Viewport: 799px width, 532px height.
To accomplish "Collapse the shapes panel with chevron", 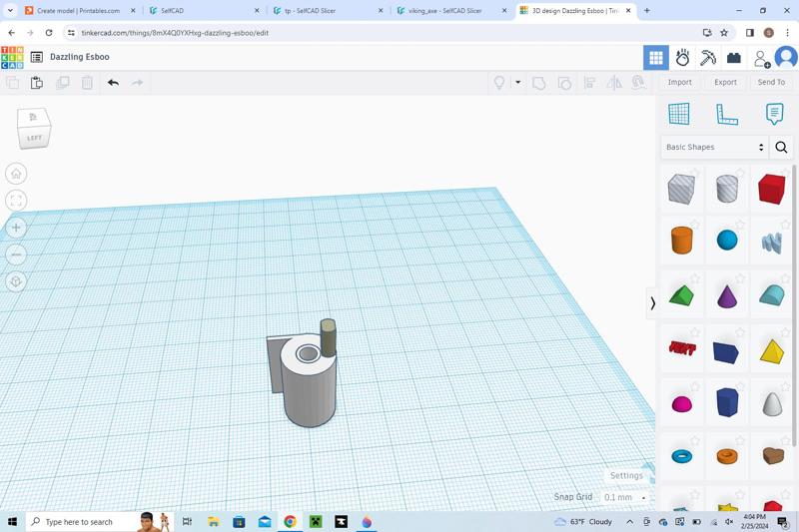I will tap(653, 302).
